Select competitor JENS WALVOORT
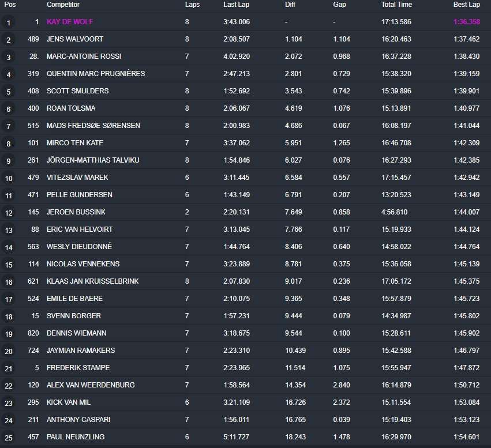The width and height of the screenshot is (491, 448). click(x=74, y=39)
